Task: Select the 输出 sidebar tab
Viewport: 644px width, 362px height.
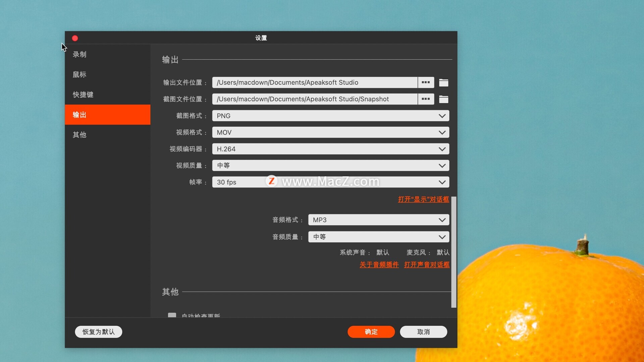Action: (107, 115)
